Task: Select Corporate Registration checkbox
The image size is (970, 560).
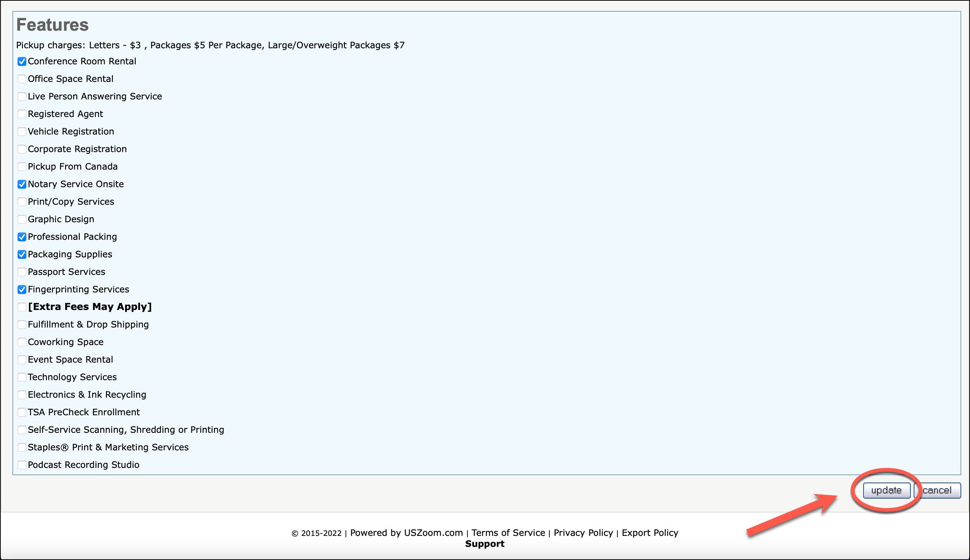Action: coord(22,149)
